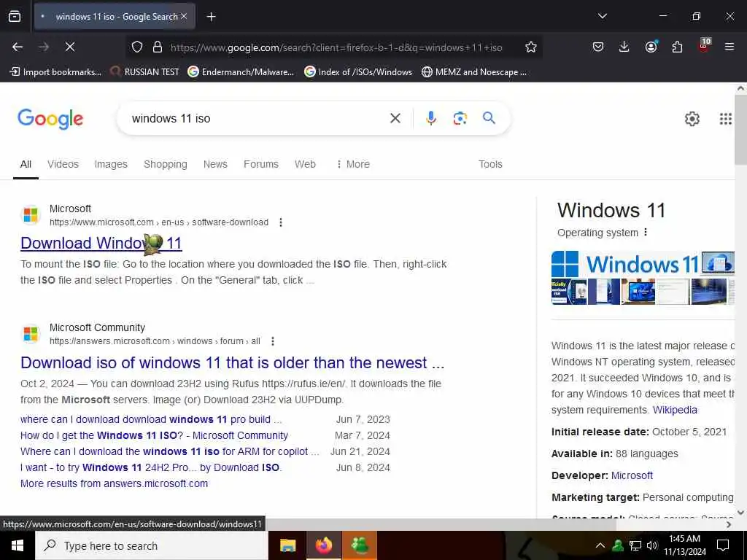The height and width of the screenshot is (560, 747).
Task: Open a new tab with plus button
Action: pyautogui.click(x=211, y=17)
